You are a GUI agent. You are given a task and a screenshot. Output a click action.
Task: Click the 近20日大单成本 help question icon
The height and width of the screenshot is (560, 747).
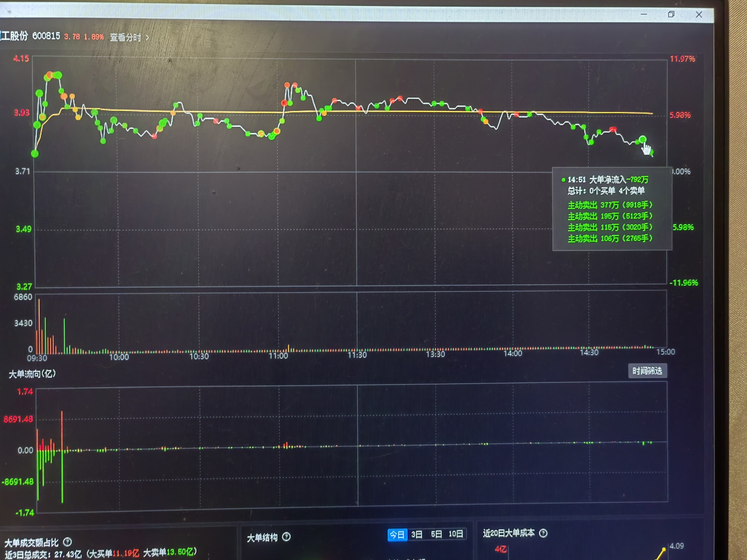[x=543, y=533]
